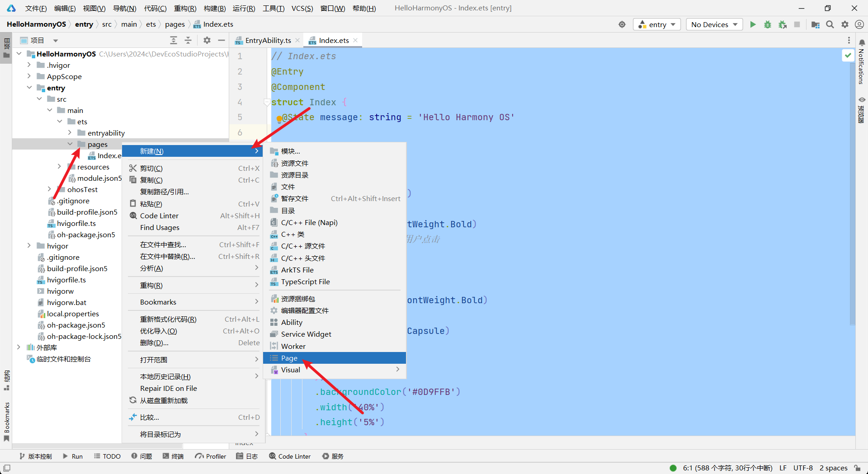Toggle the tool window bars icon at bottom-left
Image resolution: width=868 pixels, height=474 pixels.
coord(7,468)
